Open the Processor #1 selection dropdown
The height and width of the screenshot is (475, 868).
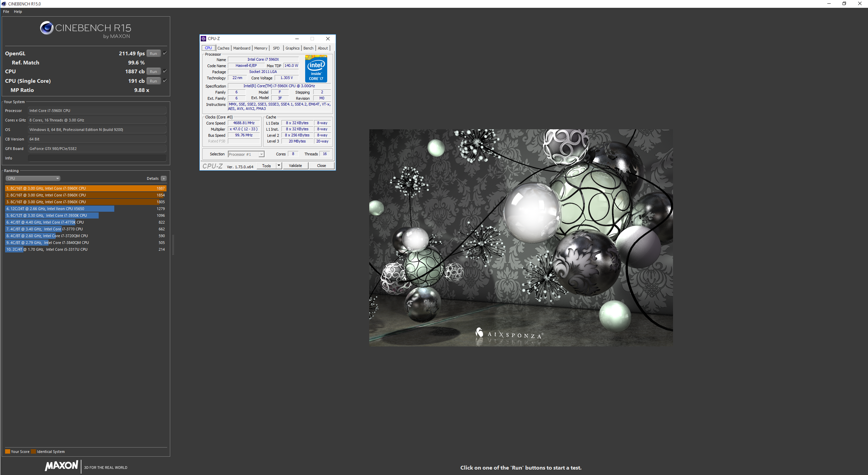coord(246,154)
